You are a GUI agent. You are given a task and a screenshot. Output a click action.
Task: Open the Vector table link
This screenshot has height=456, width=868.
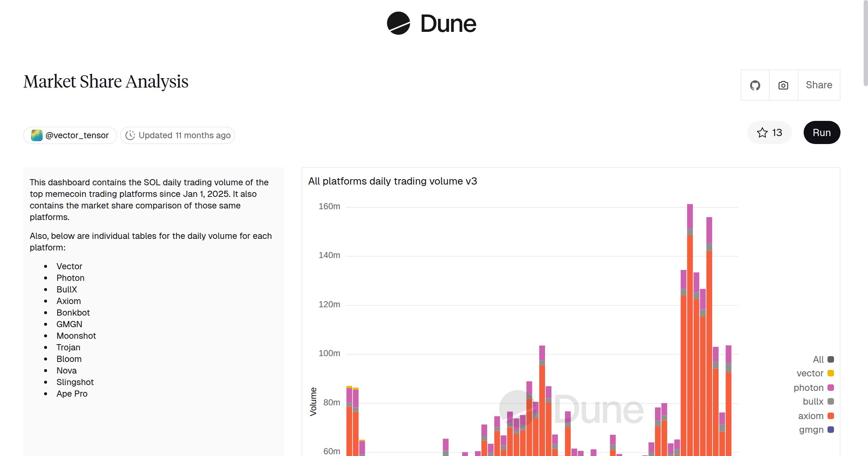(x=69, y=266)
